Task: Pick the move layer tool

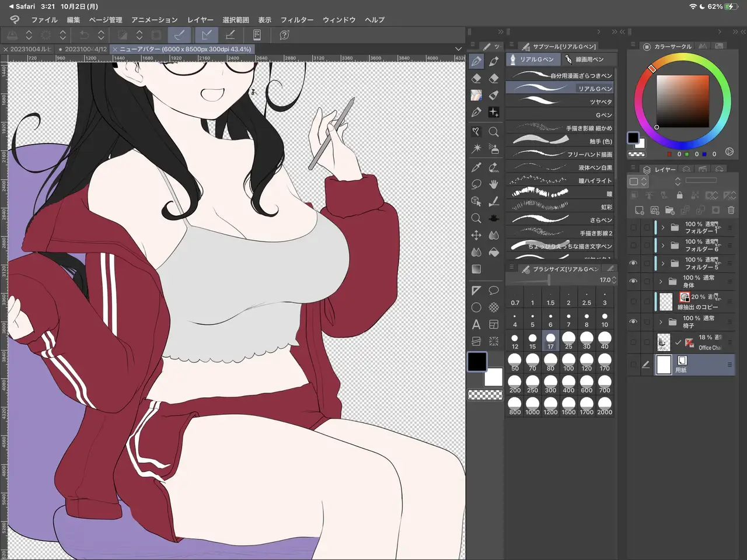Action: (x=476, y=235)
